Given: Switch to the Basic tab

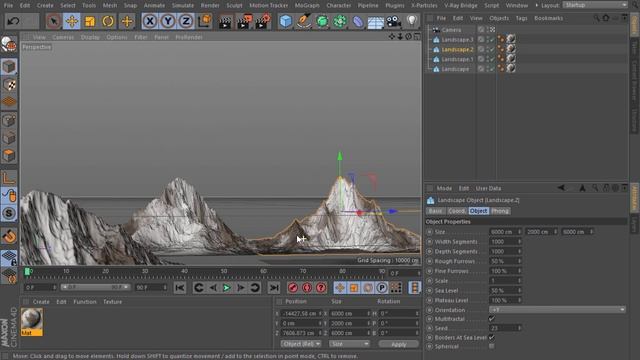Looking at the screenshot, I should [x=435, y=211].
